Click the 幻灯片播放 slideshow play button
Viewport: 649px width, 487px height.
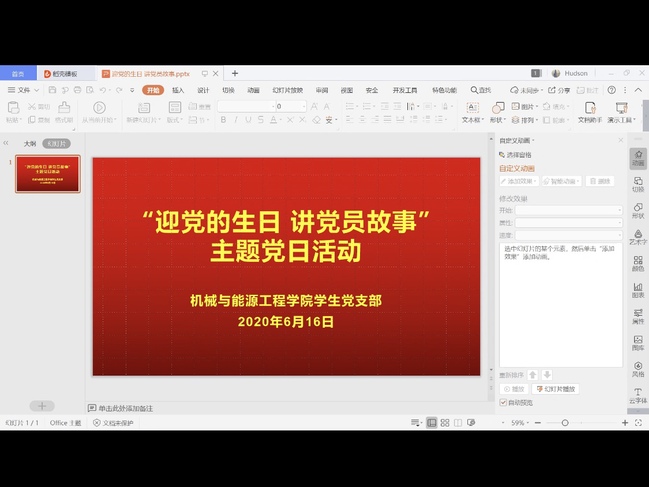(x=556, y=388)
